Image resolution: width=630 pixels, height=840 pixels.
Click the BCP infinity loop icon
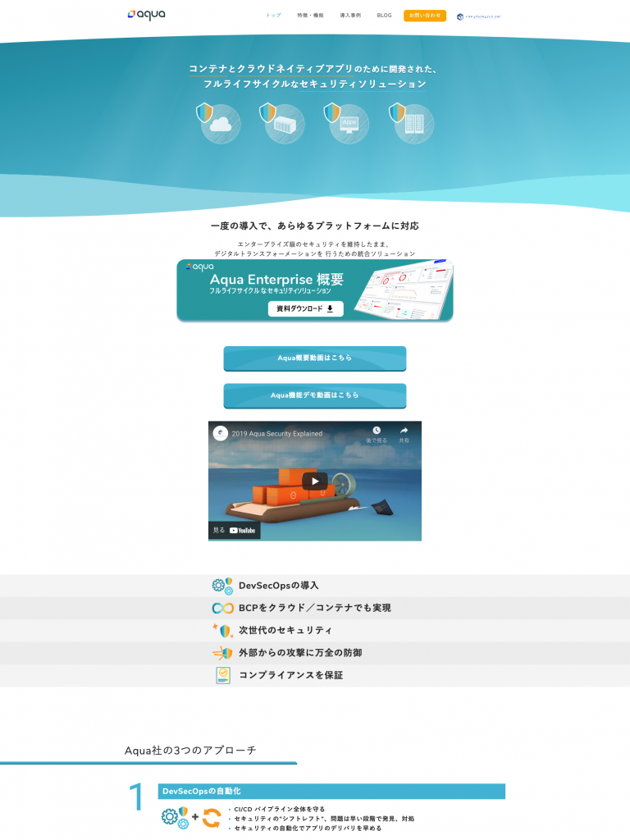pyautogui.click(x=223, y=608)
